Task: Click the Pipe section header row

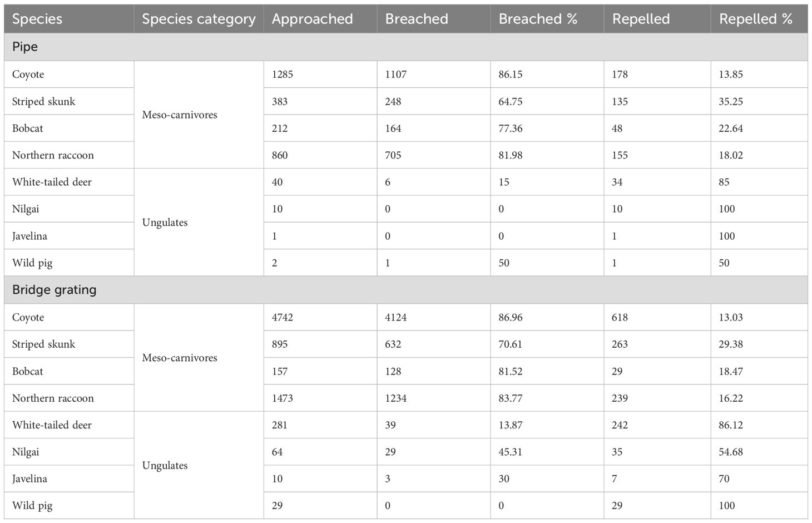Action: 406,47
